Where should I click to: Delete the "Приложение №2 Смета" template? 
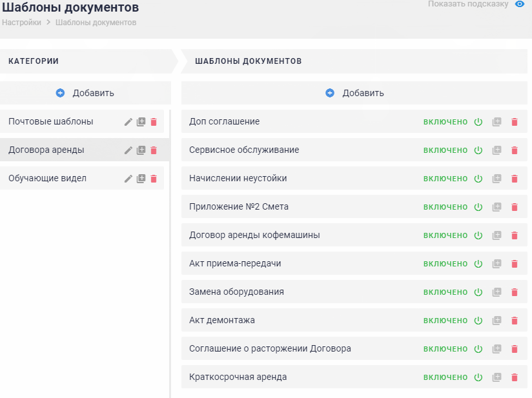coord(514,206)
